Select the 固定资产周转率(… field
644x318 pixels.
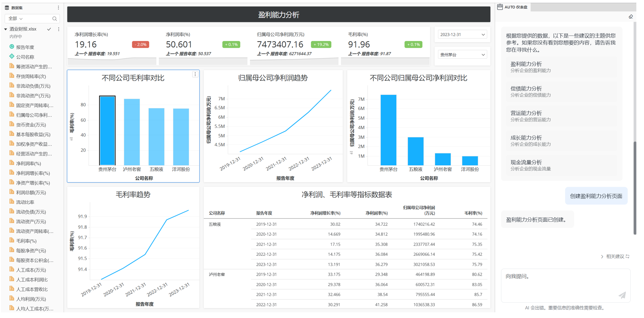click(x=35, y=105)
